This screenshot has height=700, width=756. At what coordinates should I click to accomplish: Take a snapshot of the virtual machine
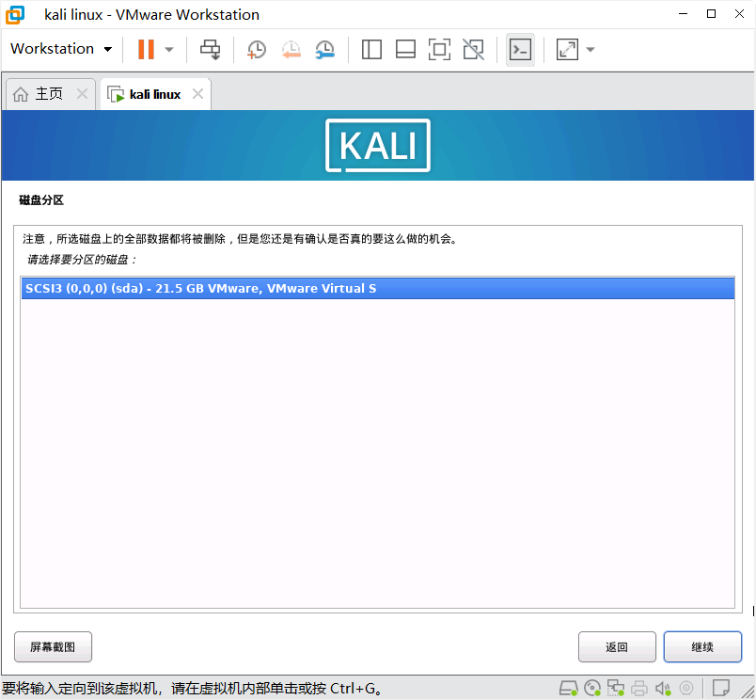[256, 49]
